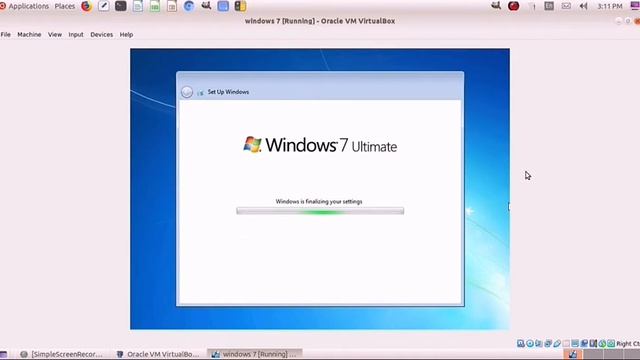Image resolution: width=640 pixels, height=360 pixels.
Task: Switch to the highlighted orange workspace
Action: [x=573, y=354]
